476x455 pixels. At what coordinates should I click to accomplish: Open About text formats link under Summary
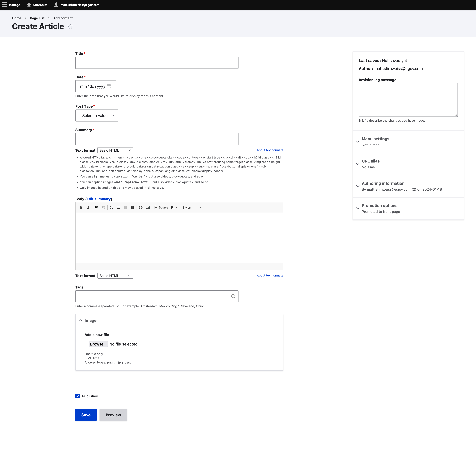coord(270,150)
